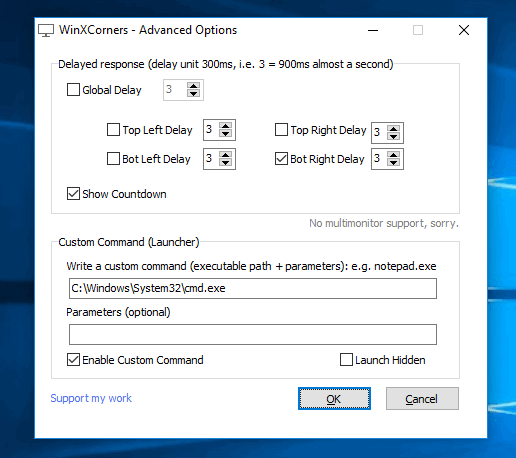Toggle the Show Countdown checkbox

73,194
